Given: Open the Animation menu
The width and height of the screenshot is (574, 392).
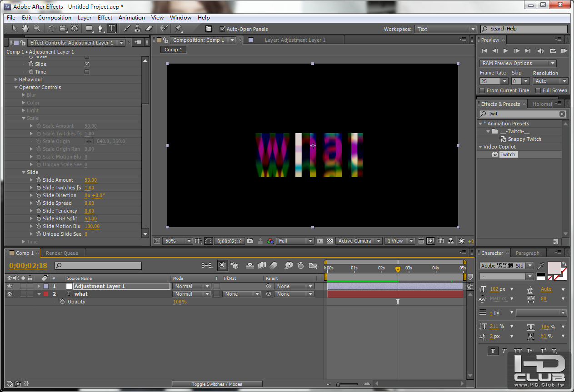Looking at the screenshot, I should pyautogui.click(x=132, y=18).
